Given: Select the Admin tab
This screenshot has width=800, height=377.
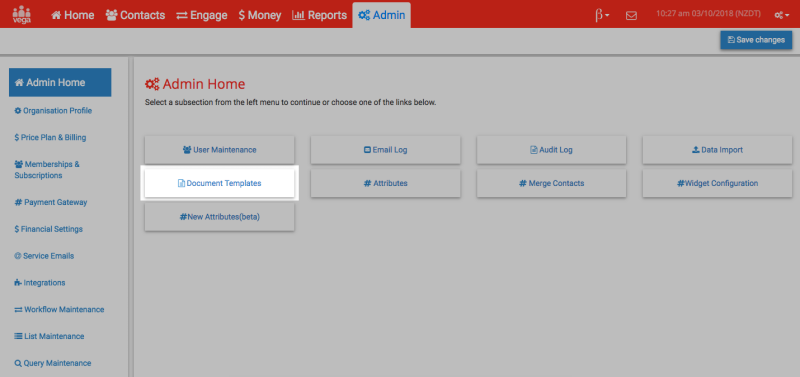Looking at the screenshot, I should point(382,15).
